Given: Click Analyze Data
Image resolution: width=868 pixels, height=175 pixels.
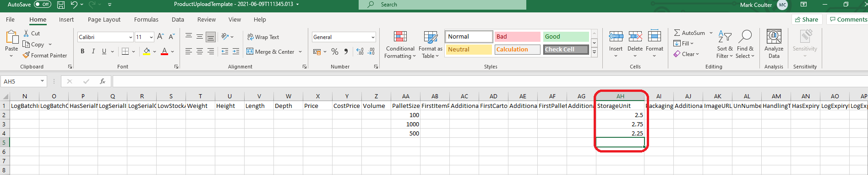Looking at the screenshot, I should [774, 44].
